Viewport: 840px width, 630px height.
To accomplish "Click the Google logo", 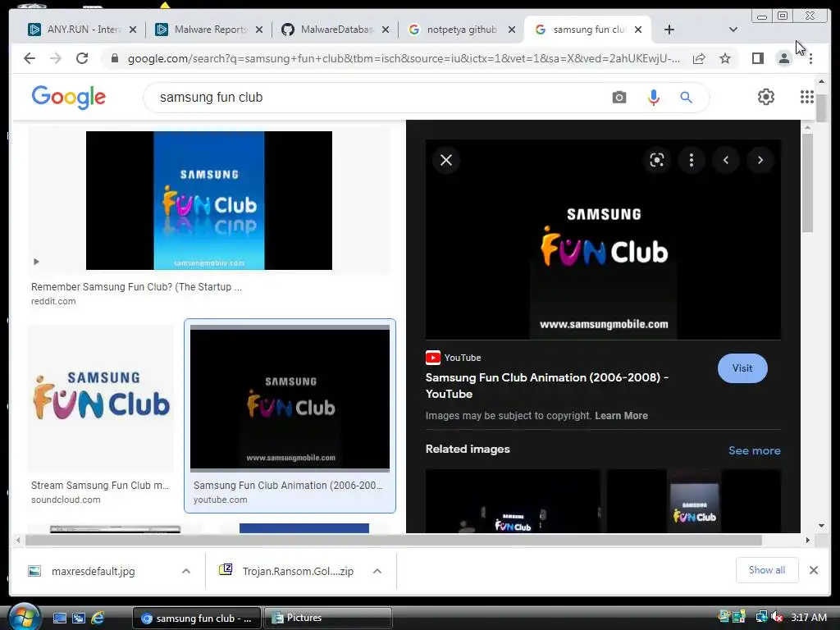I will click(x=69, y=97).
